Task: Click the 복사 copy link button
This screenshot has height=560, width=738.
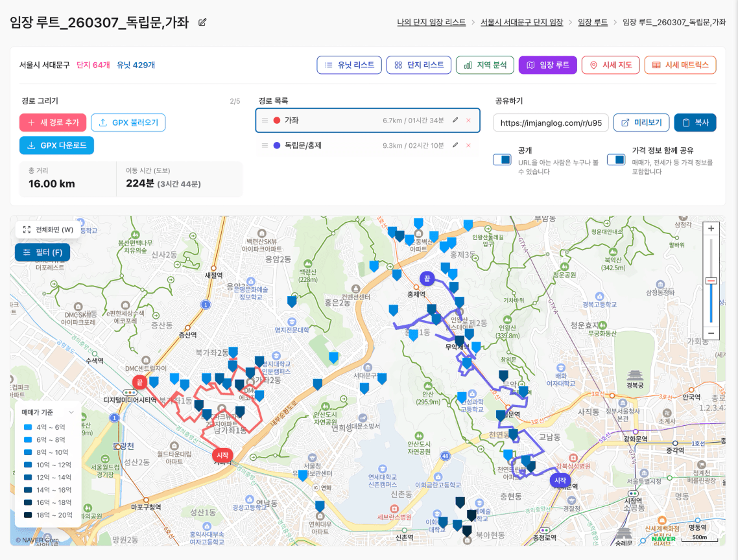Action: [x=695, y=122]
